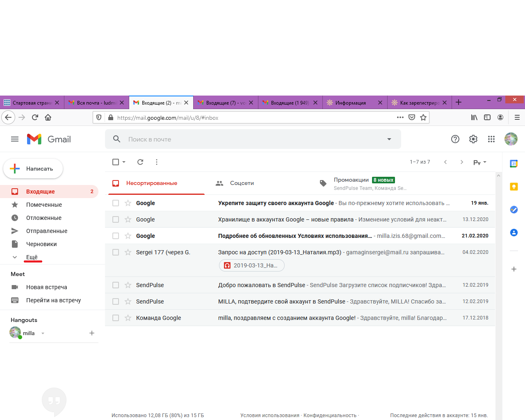The image size is (525, 420).
Task: Open the Help question mark icon
Action: [x=455, y=139]
